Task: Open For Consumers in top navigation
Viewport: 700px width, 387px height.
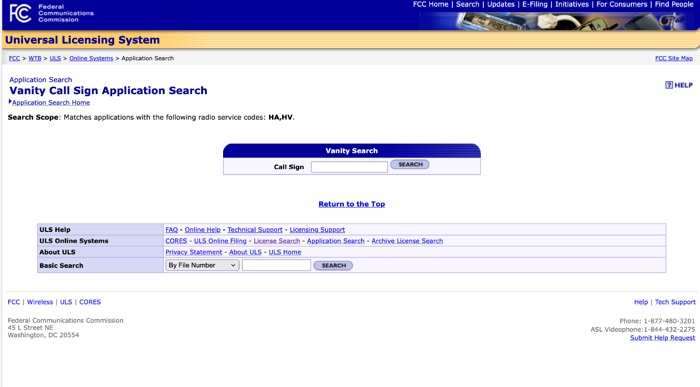Action: (621, 4)
